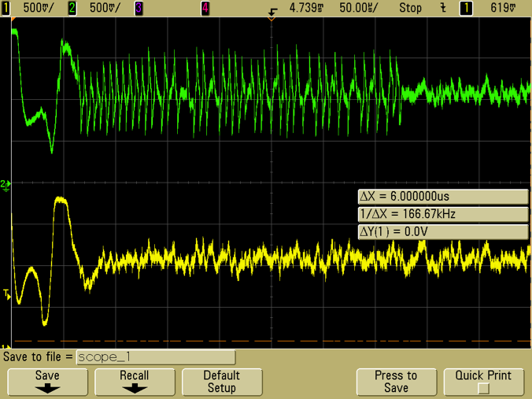The width and height of the screenshot is (532, 399).
Task: Select the channel 4 indicator in the status bar
Action: pos(205,8)
